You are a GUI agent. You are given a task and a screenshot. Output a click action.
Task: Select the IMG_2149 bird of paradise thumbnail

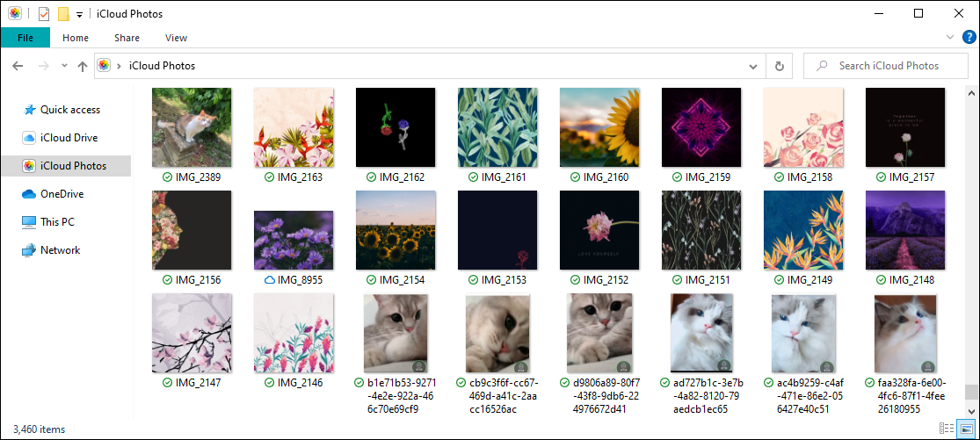803,230
